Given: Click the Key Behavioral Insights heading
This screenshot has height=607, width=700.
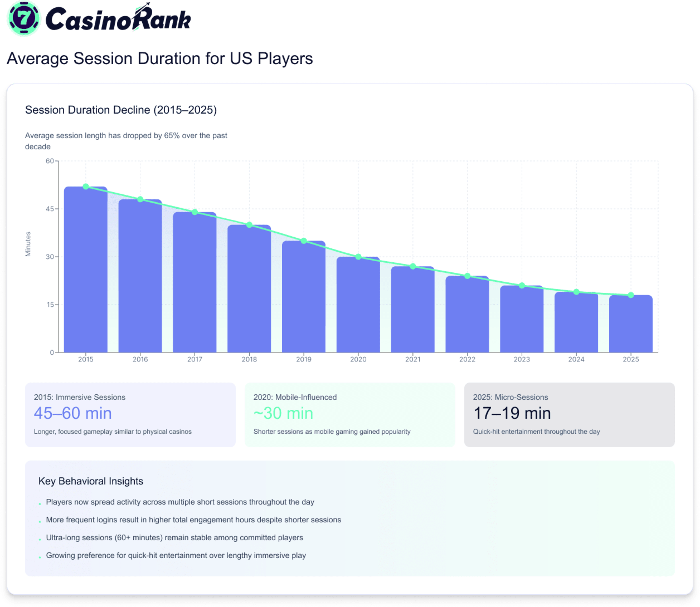Looking at the screenshot, I should (x=91, y=481).
